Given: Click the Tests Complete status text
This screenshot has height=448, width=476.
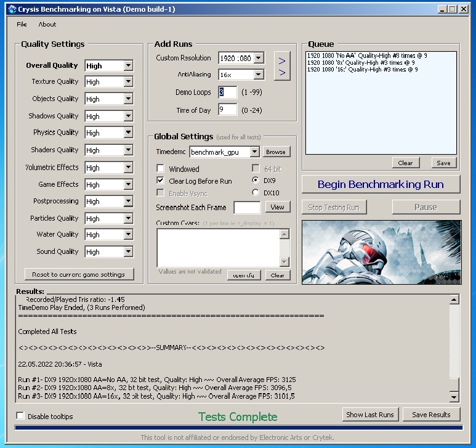Looking at the screenshot, I should [x=238, y=417].
